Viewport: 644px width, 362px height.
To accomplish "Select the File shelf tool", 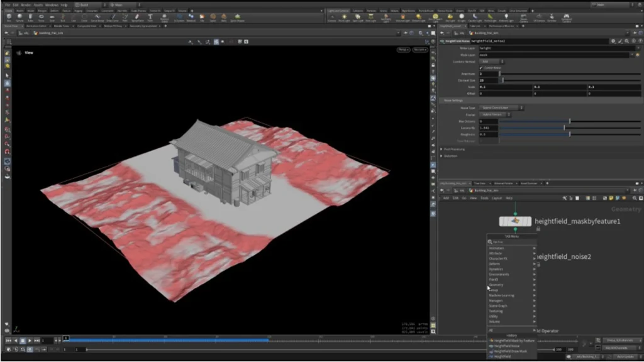I will (x=202, y=17).
